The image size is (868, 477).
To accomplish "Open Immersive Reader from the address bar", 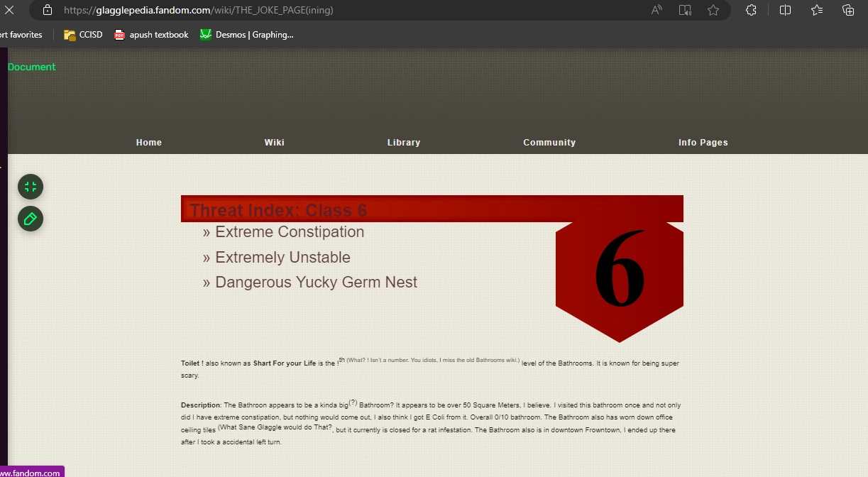I will (685, 10).
